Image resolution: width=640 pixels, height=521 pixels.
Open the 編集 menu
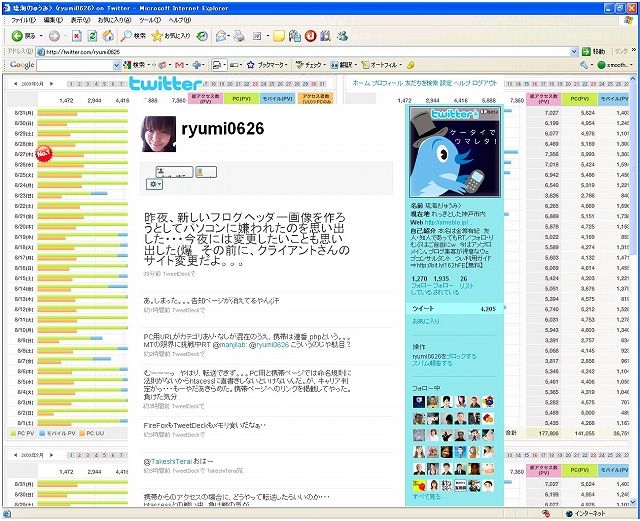[53, 20]
